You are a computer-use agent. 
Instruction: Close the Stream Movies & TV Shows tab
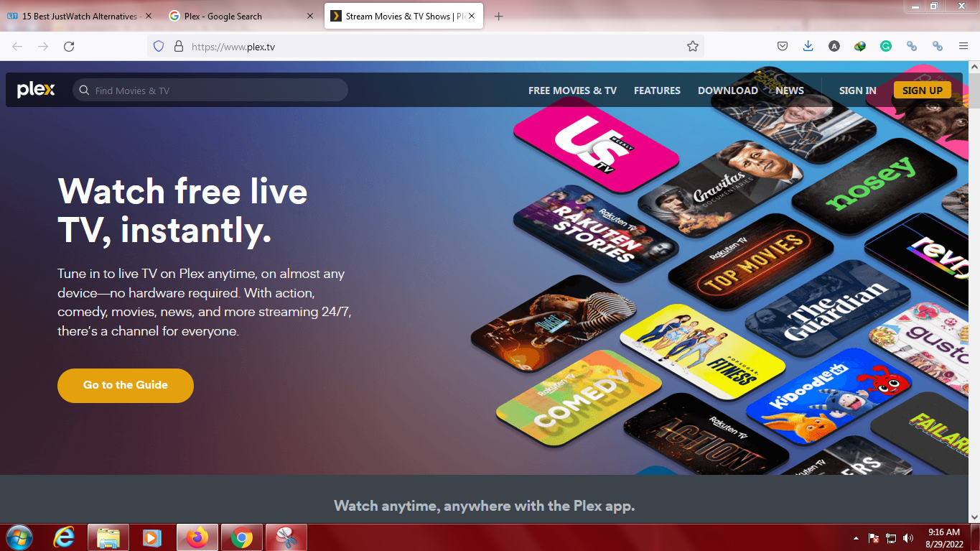(x=472, y=16)
